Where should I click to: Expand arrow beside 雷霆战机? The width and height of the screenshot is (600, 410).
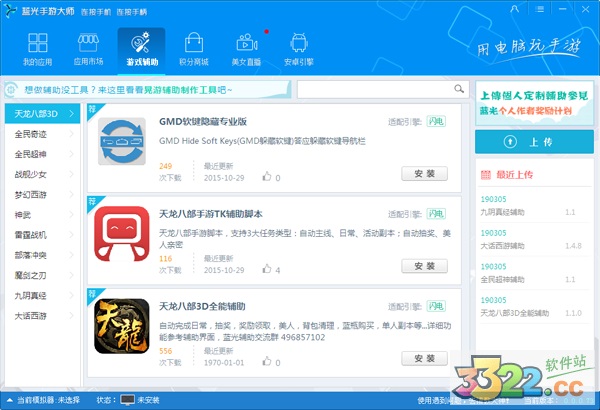pos(72,235)
